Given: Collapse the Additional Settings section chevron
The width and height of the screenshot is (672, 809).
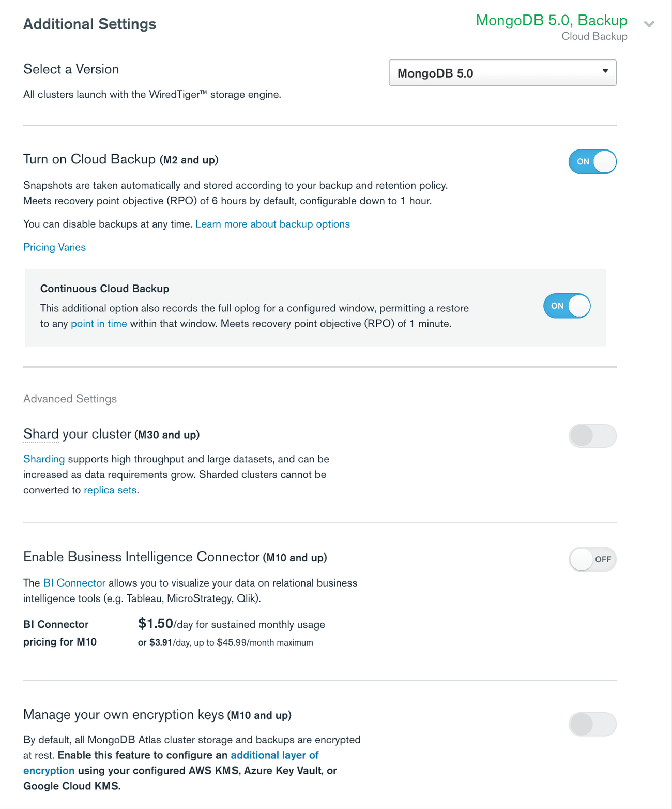Looking at the screenshot, I should coord(650,24).
